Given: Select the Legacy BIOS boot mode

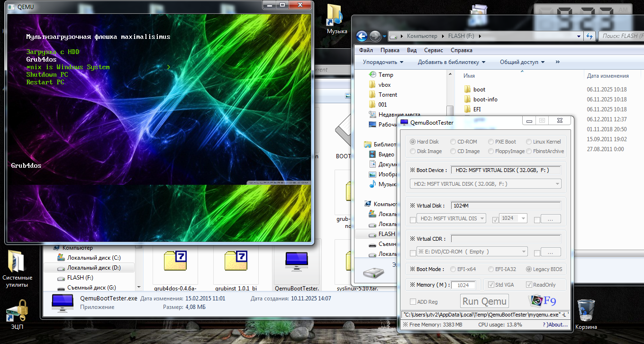Looking at the screenshot, I should tap(529, 269).
